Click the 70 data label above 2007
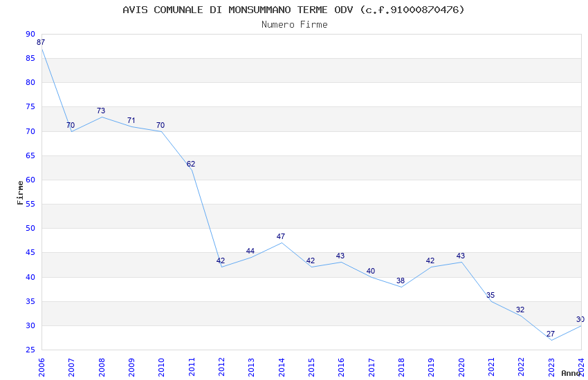 [71, 126]
